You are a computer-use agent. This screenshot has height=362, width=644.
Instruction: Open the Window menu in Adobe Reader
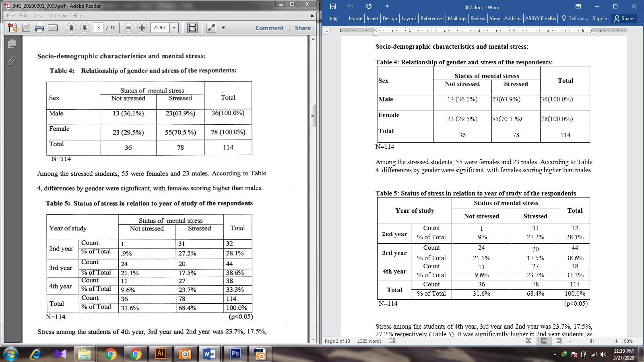click(x=58, y=15)
